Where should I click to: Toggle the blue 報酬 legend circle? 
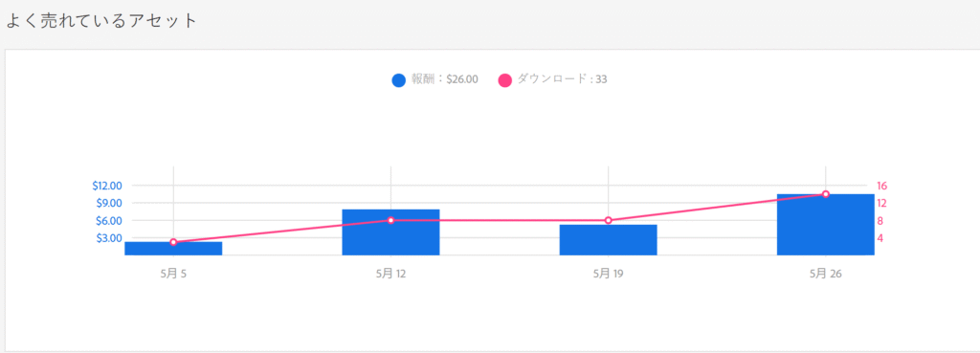(x=399, y=80)
